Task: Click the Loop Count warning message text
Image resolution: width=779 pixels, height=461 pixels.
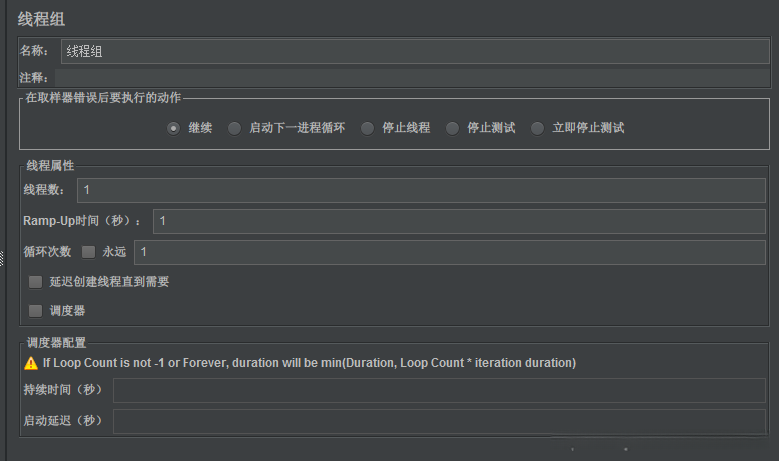Action: click(x=309, y=363)
